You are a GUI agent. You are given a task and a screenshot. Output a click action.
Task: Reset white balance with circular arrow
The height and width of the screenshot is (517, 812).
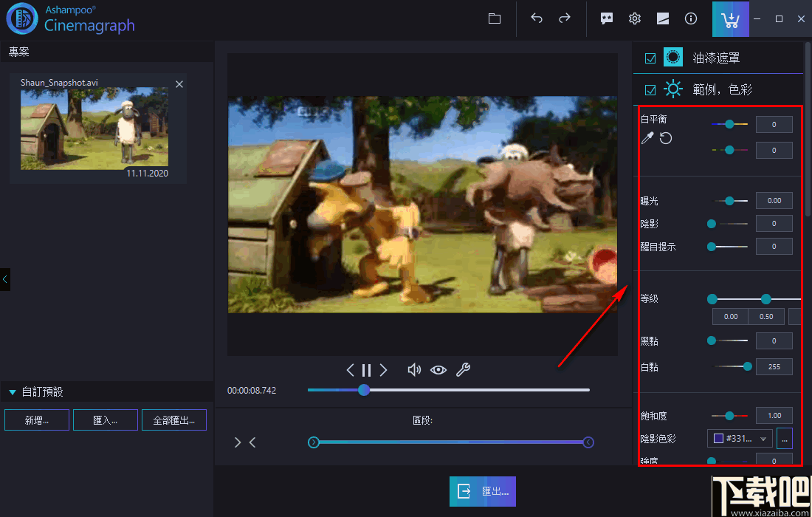(665, 138)
